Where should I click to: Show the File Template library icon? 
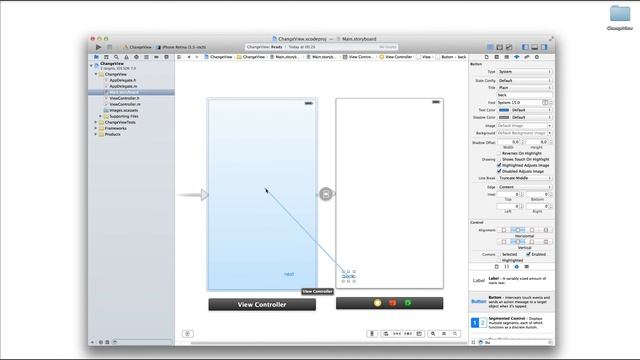pos(497,267)
